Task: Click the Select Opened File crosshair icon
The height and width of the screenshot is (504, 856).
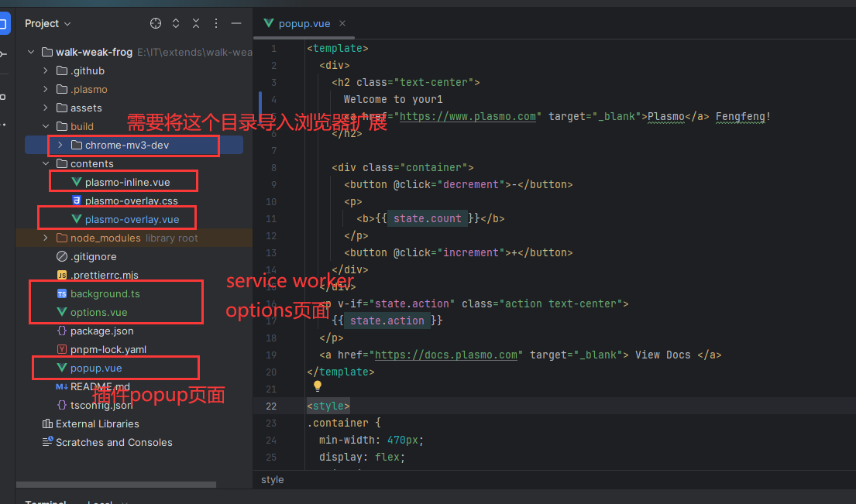Action: pos(156,24)
